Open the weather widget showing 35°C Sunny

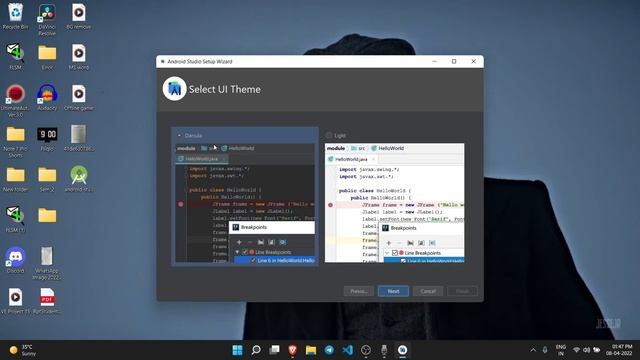(x=23, y=350)
